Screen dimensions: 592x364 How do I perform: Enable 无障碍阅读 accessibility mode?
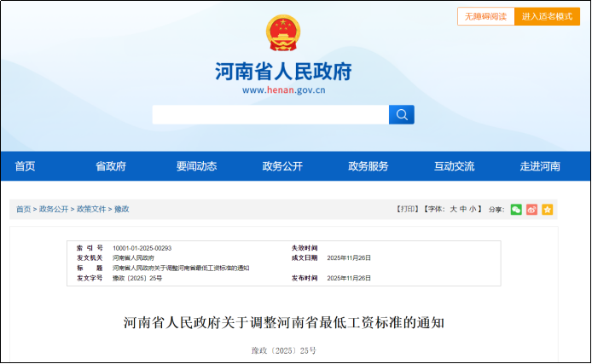pos(485,16)
